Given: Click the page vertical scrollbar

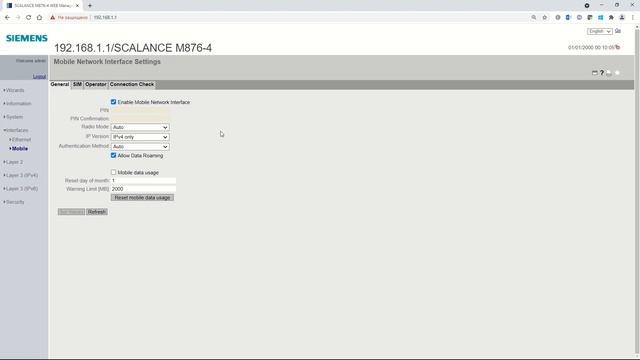Looking at the screenshot, I should pyautogui.click(x=637, y=192).
